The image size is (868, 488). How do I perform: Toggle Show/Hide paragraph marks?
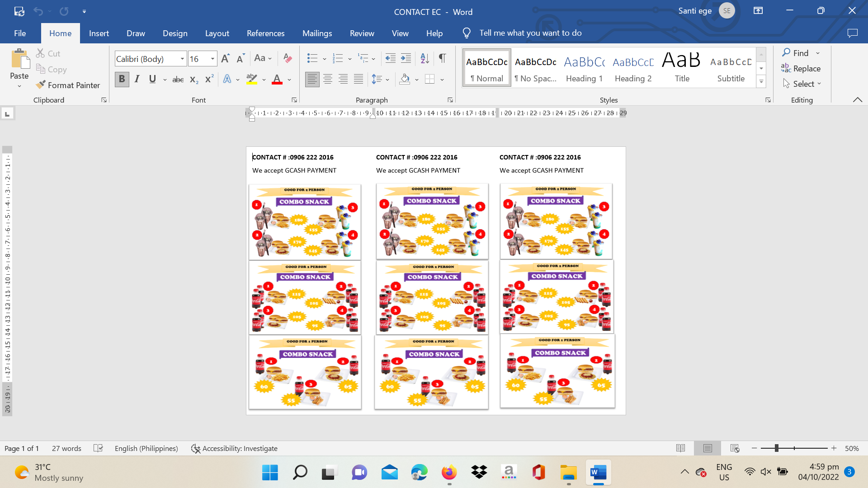[x=443, y=58]
